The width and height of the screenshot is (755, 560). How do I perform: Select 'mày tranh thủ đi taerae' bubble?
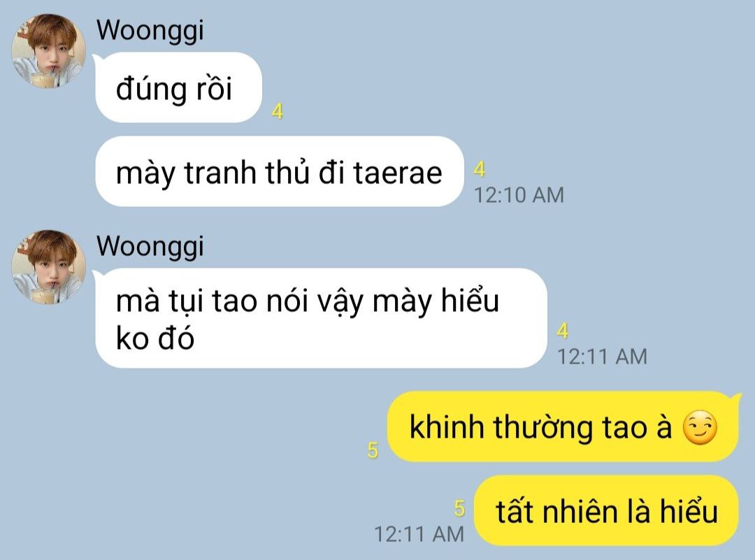click(279, 171)
